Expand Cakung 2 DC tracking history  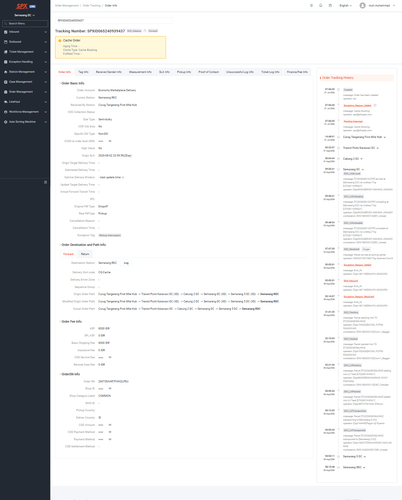[362, 159]
